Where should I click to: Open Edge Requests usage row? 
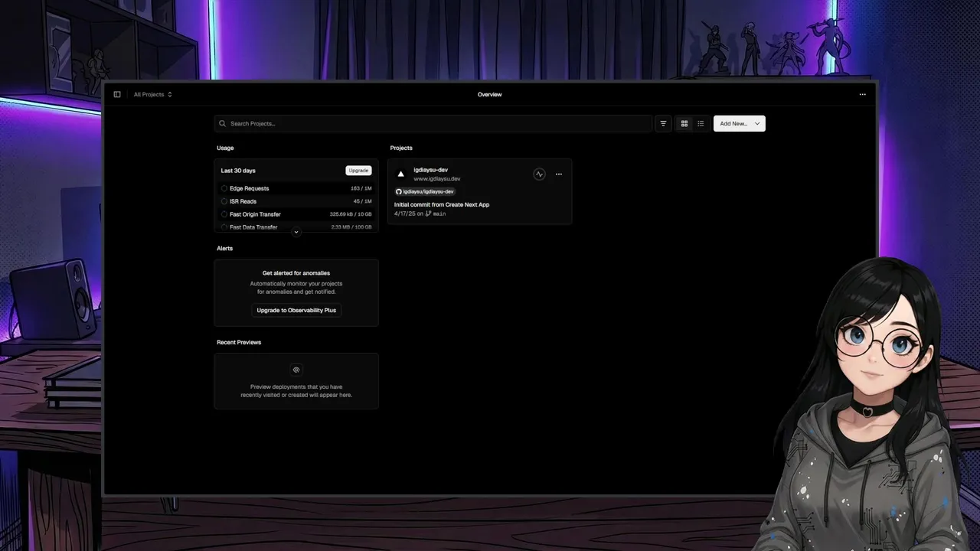(x=296, y=188)
